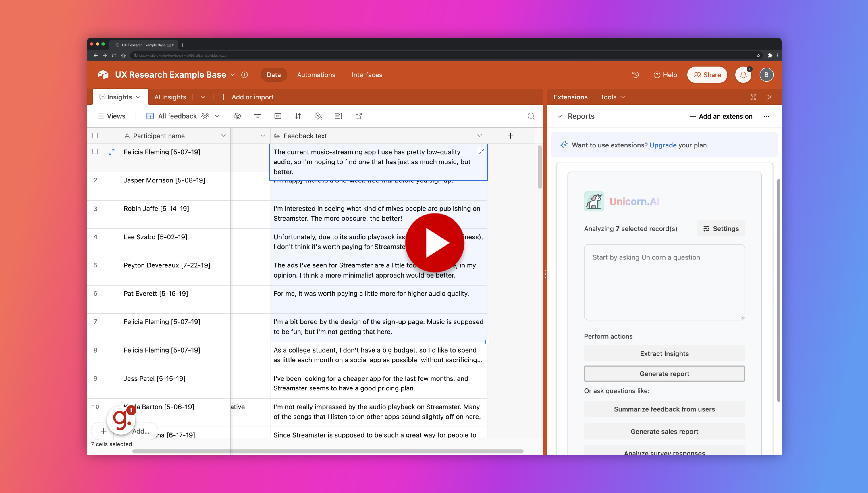The height and width of the screenshot is (493, 868).
Task: Click the search magnifier icon in grid
Action: pyautogui.click(x=531, y=116)
